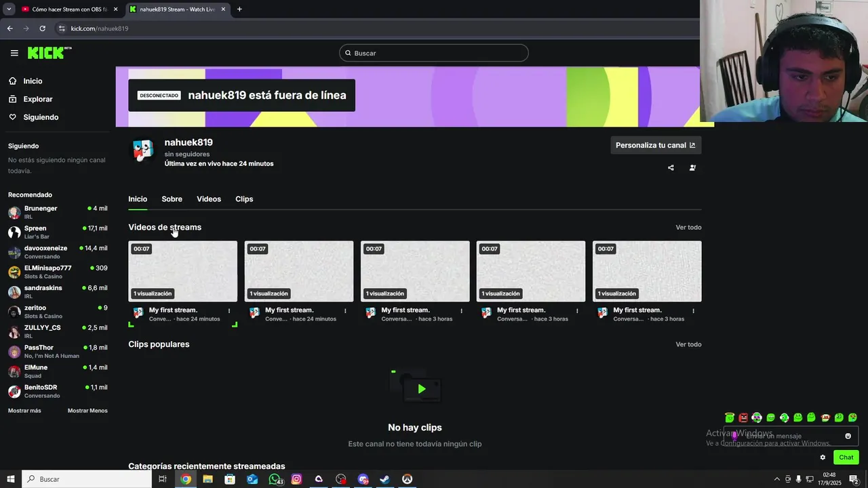
Task: Click ZULLYY_CS avatar in recommended
Action: pos(14,332)
